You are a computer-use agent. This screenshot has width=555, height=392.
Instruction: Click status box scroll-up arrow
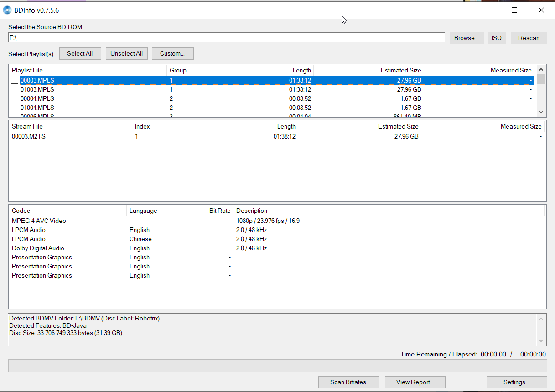point(541,319)
